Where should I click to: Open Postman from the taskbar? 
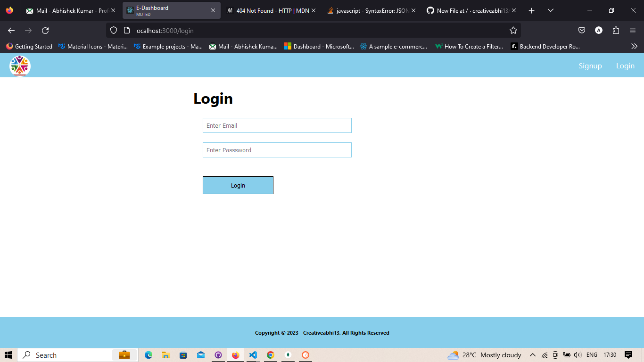(x=305, y=355)
